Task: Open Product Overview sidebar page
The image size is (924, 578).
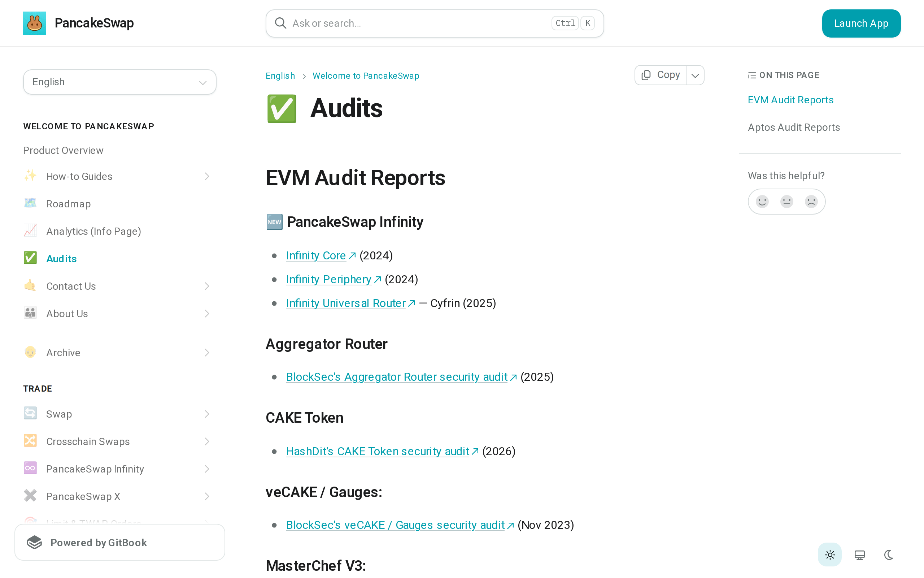Action: click(x=63, y=150)
